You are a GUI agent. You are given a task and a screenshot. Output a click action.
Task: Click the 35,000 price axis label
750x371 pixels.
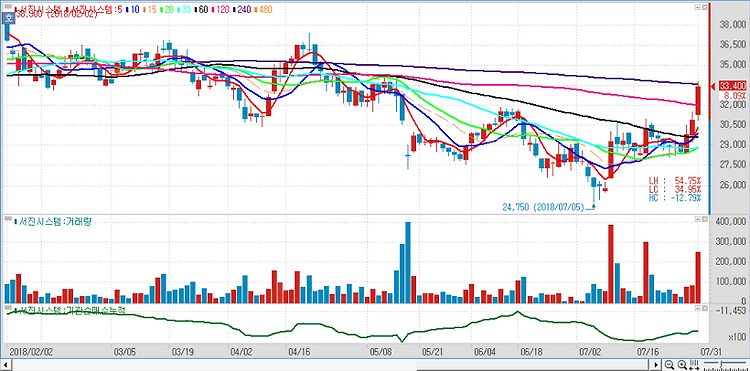pyautogui.click(x=732, y=64)
